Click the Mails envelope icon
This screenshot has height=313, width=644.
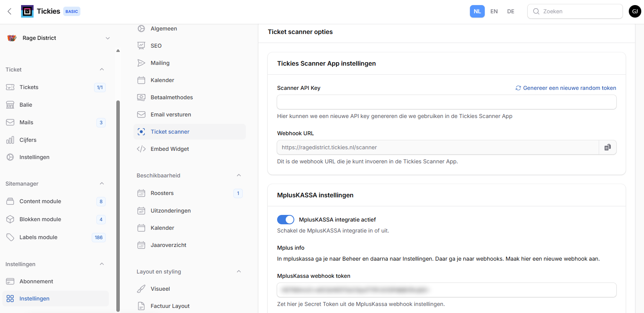pos(10,122)
